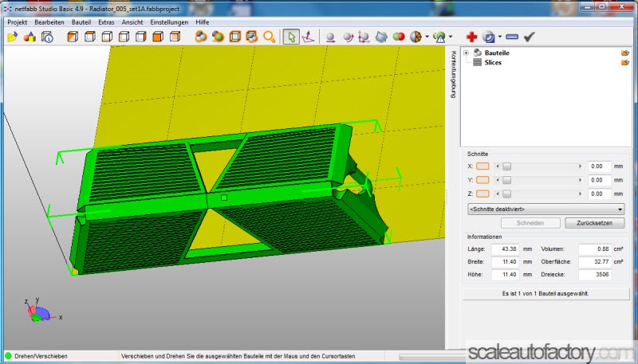Open dropdown arrow beside warning triangle icon

[x=451, y=37]
